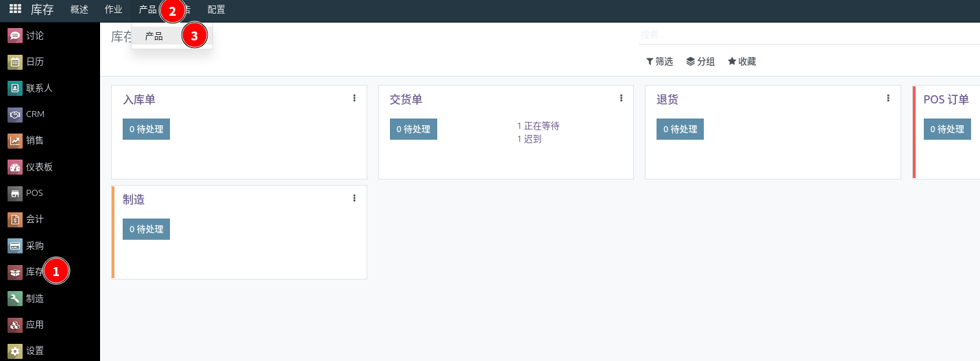
Task: Open the 制造 wrench icon
Action: click(15, 298)
